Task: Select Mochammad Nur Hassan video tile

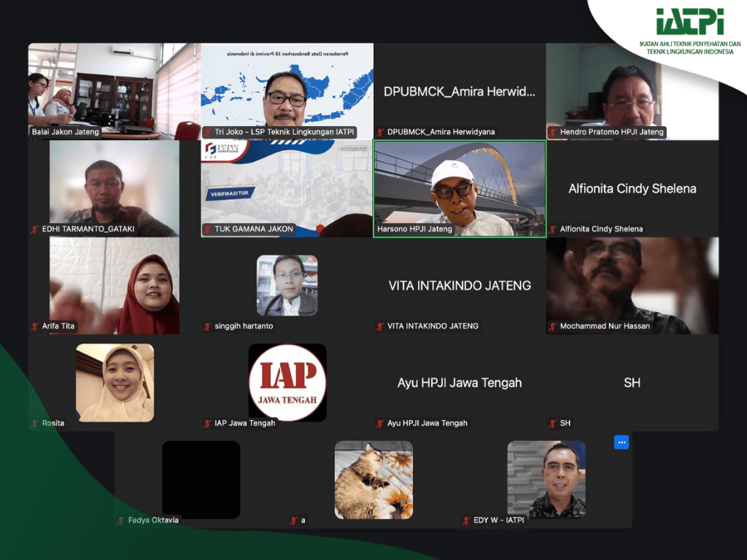Action: (632, 286)
